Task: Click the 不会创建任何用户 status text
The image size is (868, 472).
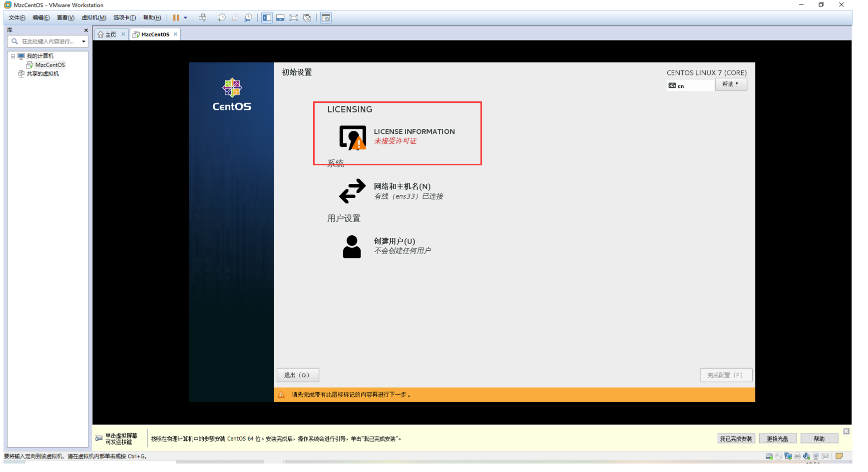Action: pos(402,251)
